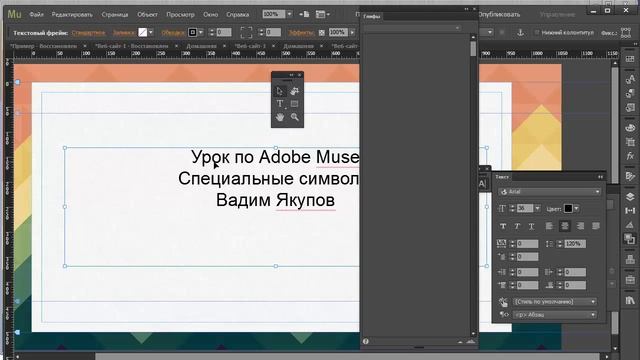The width and height of the screenshot is (640, 360).
Task: Select the Selection arrow tool
Action: point(280,91)
